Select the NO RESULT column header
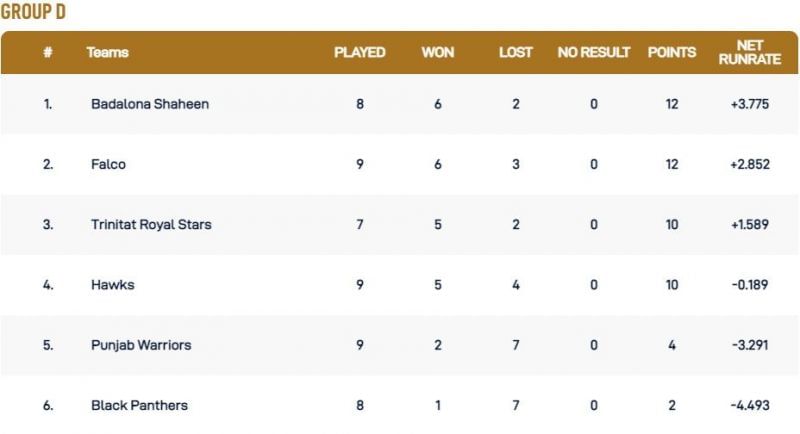The image size is (800, 434). click(x=594, y=52)
